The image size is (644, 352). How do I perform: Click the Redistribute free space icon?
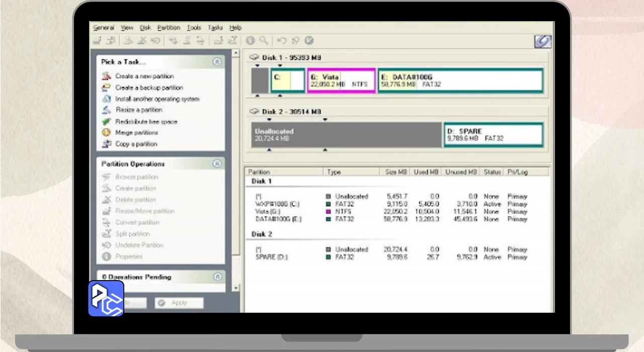point(106,122)
